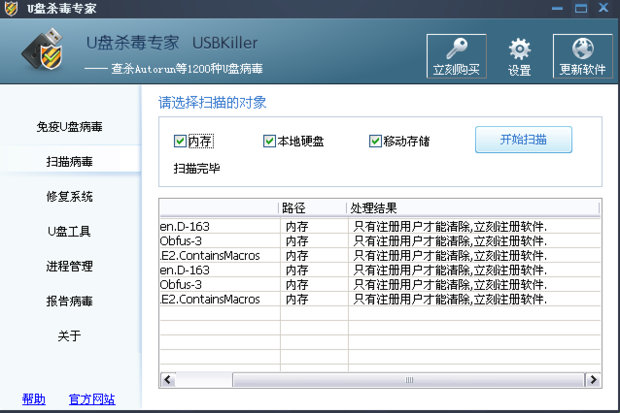The width and height of the screenshot is (620, 413).
Task: Click the scroll right arrow
Action: [x=593, y=380]
